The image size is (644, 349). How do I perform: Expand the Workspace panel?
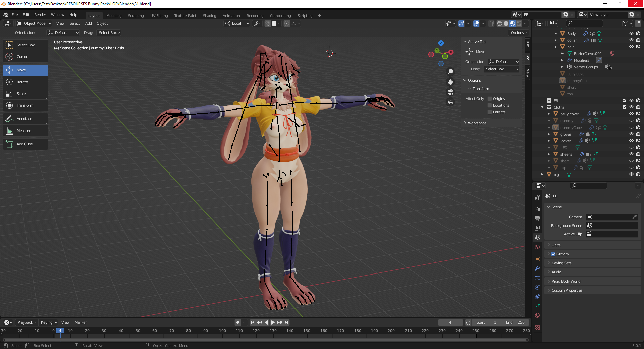[x=477, y=123]
